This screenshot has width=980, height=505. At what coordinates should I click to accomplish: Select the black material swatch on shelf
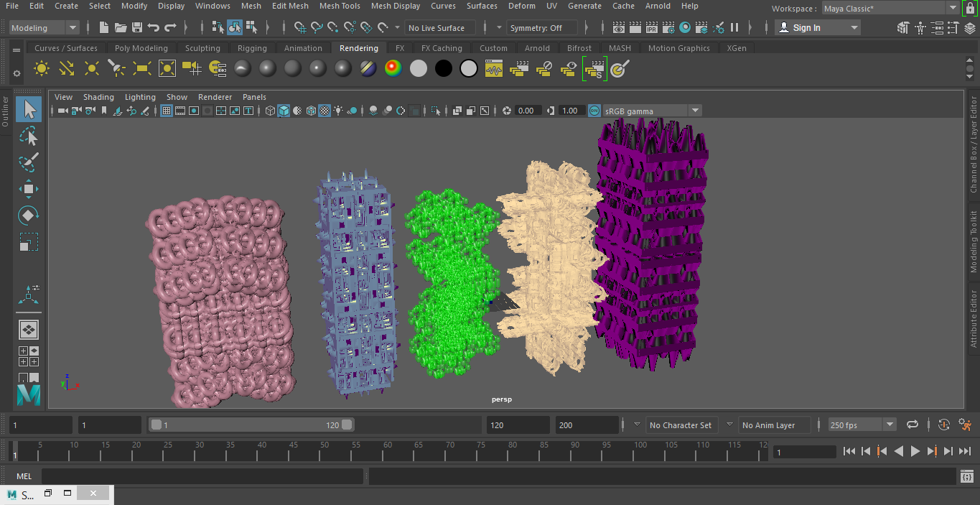coord(444,68)
